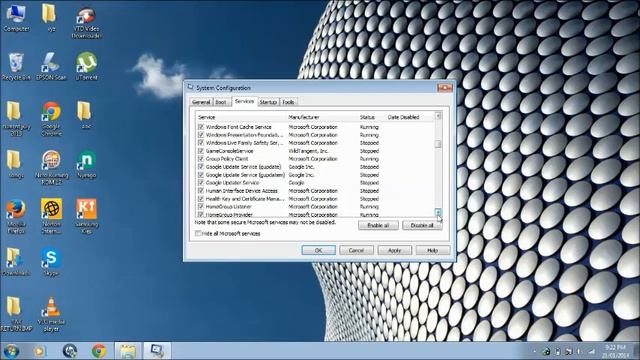Close the System Configuration window
The image size is (640, 360).
[444, 87]
